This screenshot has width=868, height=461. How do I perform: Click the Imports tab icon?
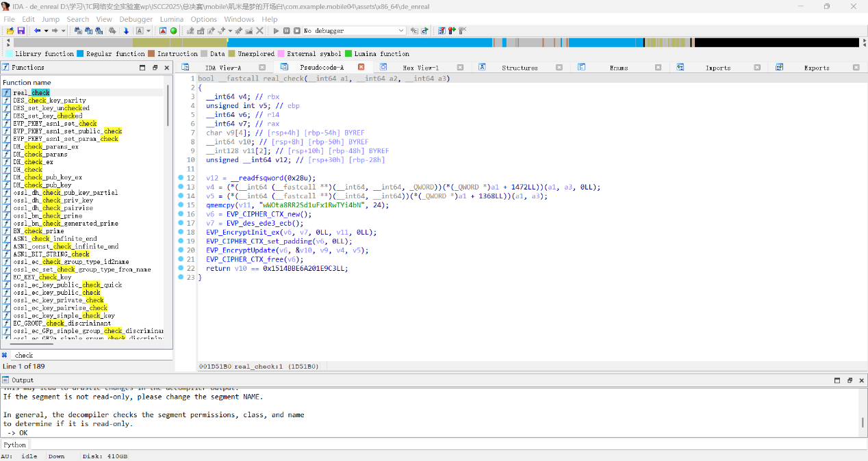click(x=680, y=68)
